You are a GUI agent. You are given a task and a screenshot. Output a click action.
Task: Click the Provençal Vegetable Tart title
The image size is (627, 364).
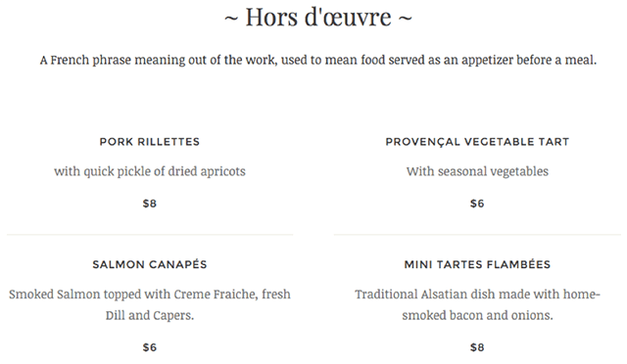[x=477, y=142]
